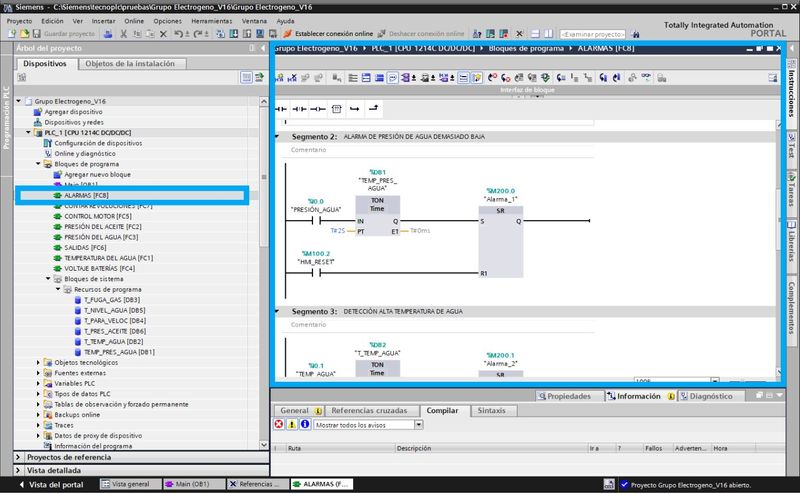800x494 pixels.
Task: Click the insert network icon in the editor toolbar
Action: [280, 78]
